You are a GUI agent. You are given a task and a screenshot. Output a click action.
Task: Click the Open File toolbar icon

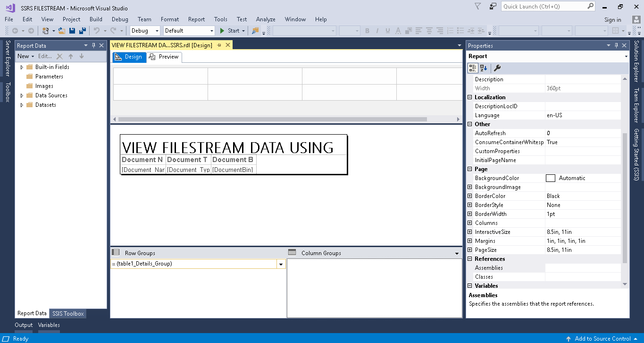pos(61,31)
